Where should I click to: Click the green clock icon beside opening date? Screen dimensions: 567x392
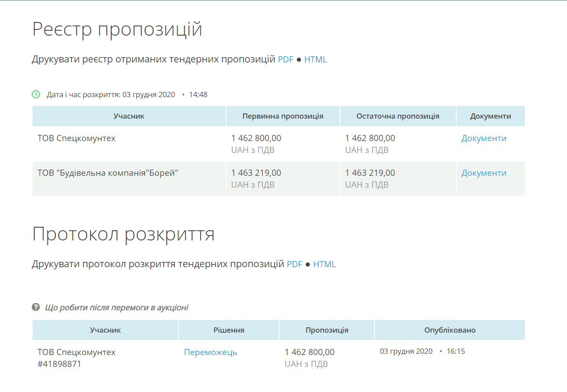coord(36,94)
